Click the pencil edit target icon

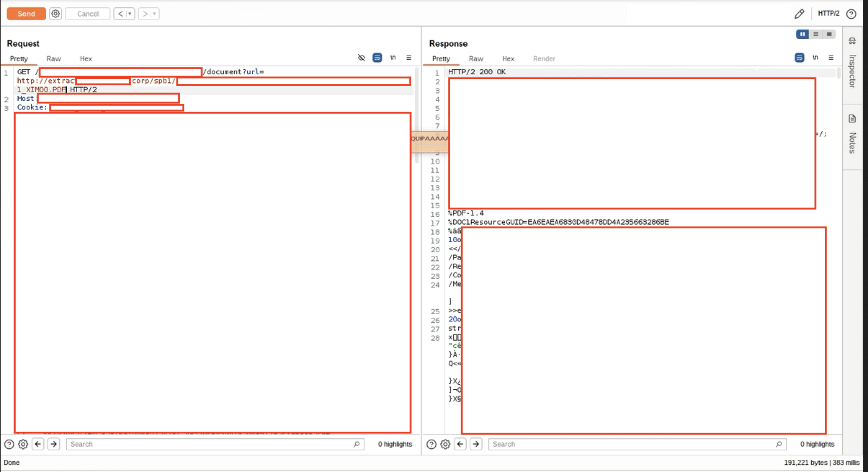tap(799, 14)
